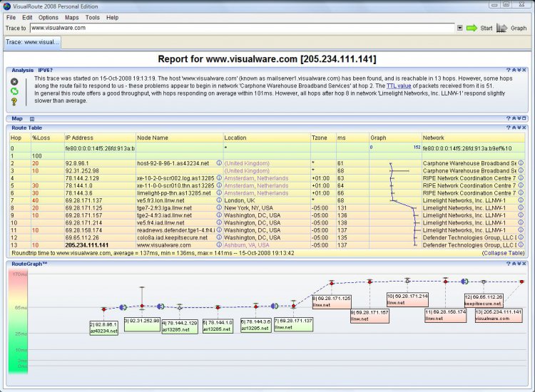Click the 5| 78.144.1.0 RouteGraph label

218,326
